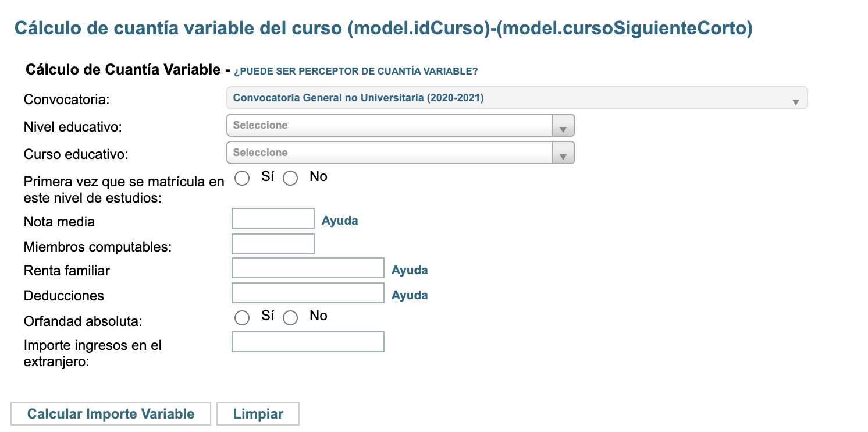The width and height of the screenshot is (868, 432).
Task: Select Sí for Orfandad absoluta
Action: [x=242, y=318]
